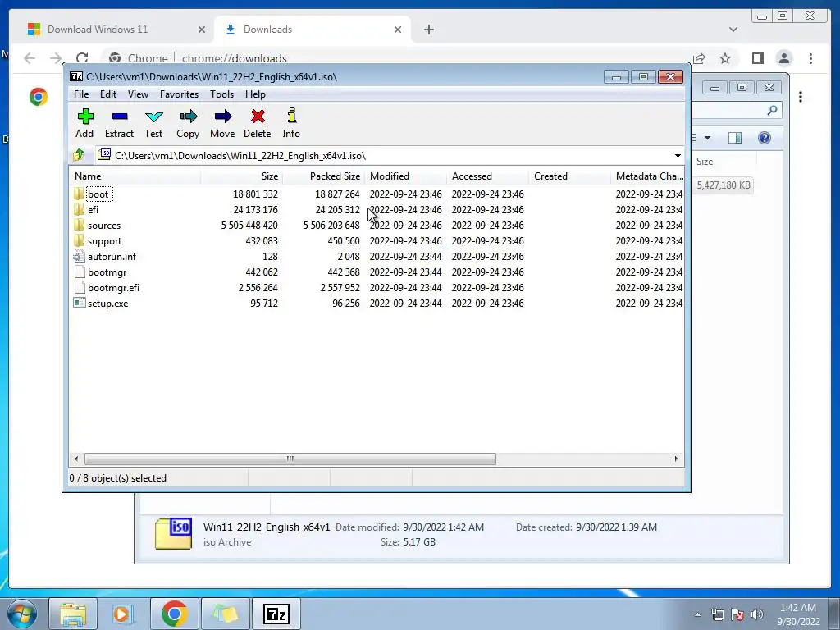Click the Chrome downloads page three-dot menu

click(801, 97)
